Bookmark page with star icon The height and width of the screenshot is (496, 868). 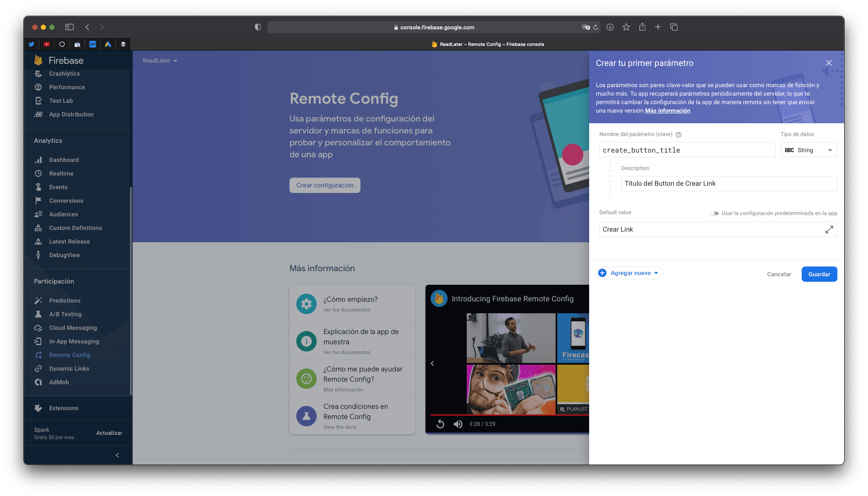point(626,27)
